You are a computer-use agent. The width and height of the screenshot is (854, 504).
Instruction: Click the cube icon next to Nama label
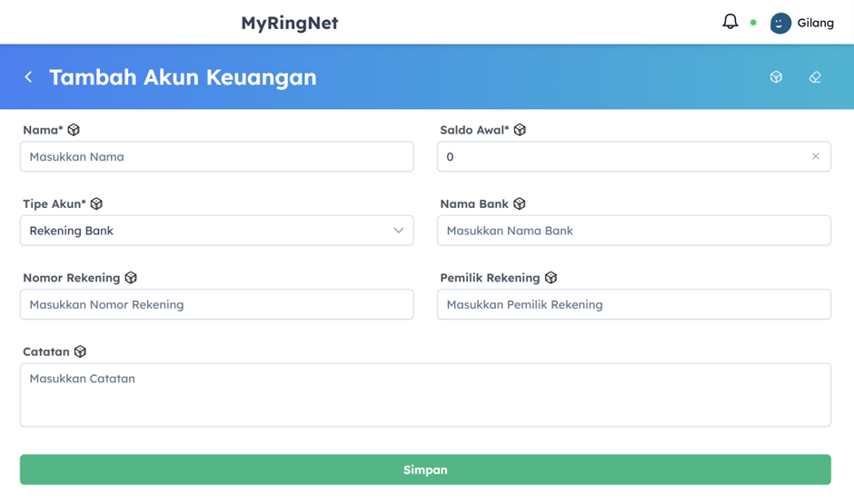coord(74,130)
